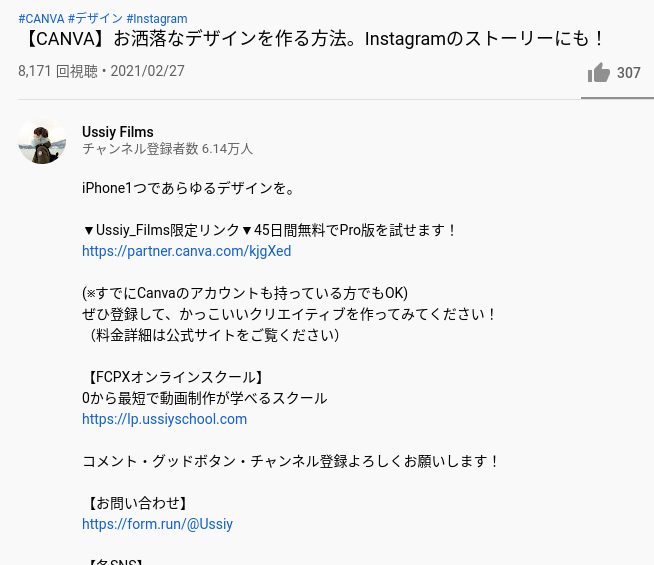Click the Ussiy Films channel name
This screenshot has width=654, height=565.
pos(118,132)
